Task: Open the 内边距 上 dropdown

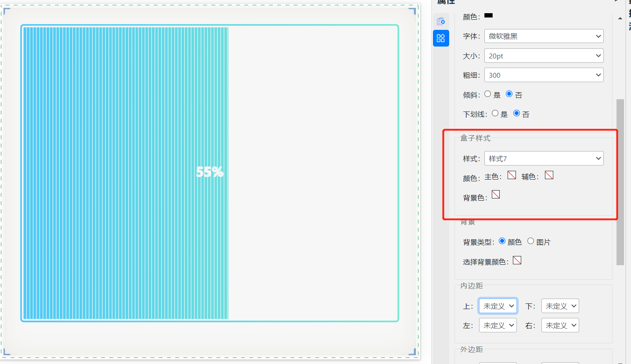Action: point(498,306)
